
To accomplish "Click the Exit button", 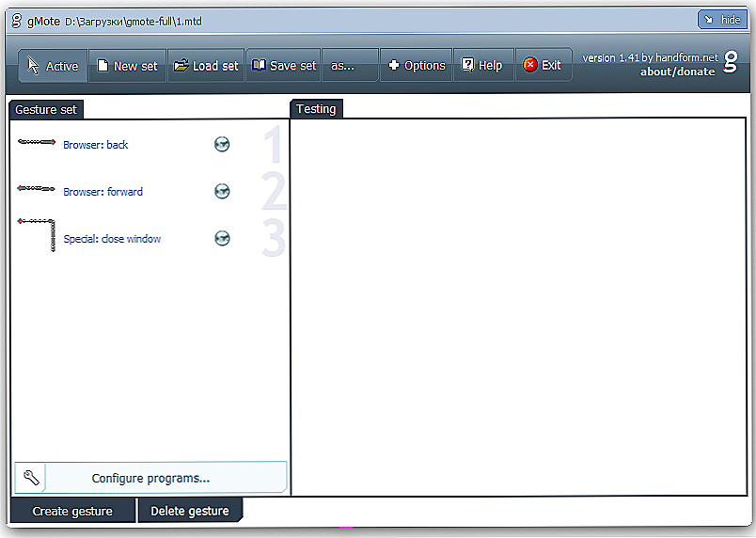I will [x=543, y=66].
